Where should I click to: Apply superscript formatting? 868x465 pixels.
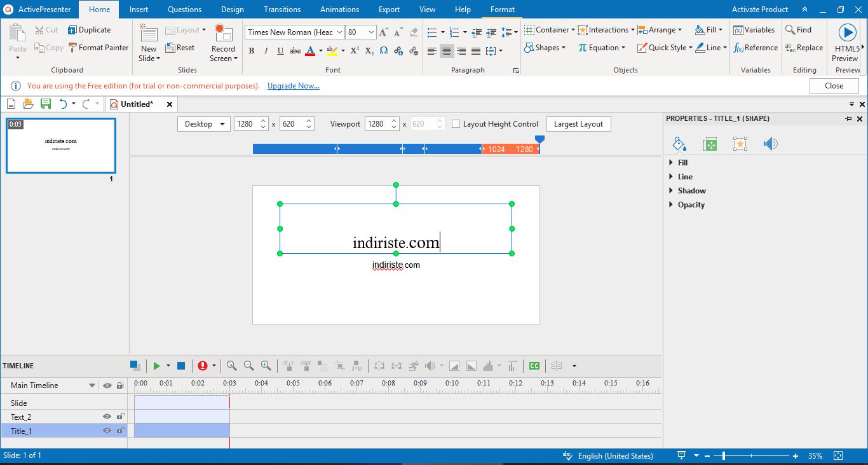[x=355, y=51]
